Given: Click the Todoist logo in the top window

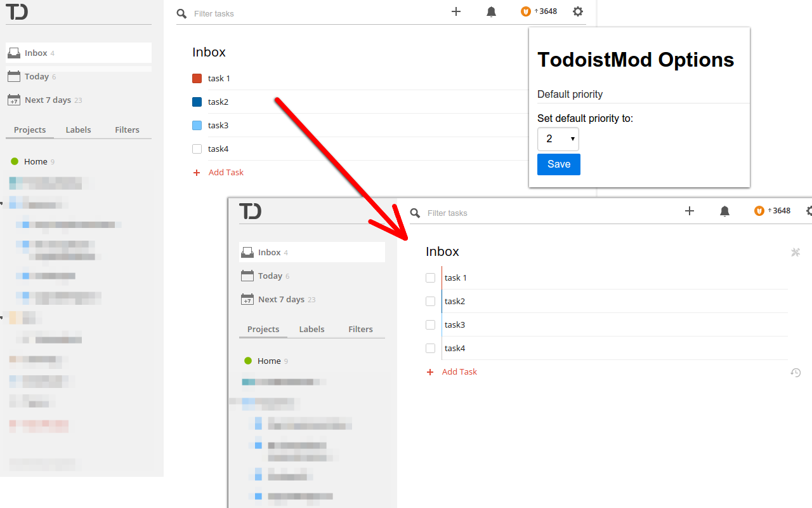Looking at the screenshot, I should tap(16, 11).
